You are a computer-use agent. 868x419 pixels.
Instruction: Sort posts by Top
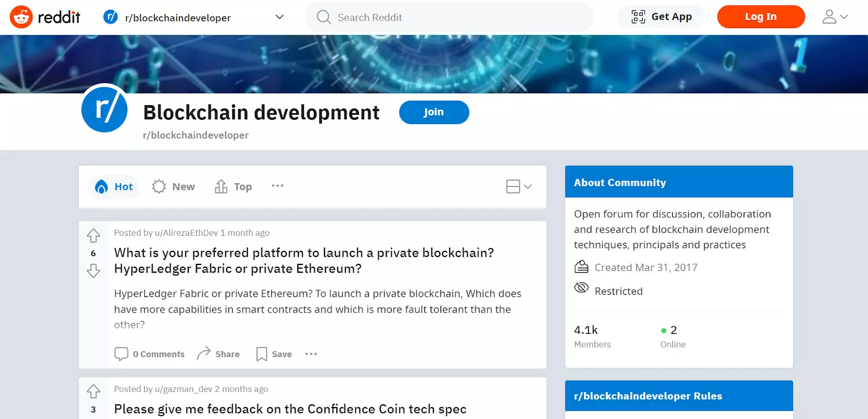[x=233, y=186]
